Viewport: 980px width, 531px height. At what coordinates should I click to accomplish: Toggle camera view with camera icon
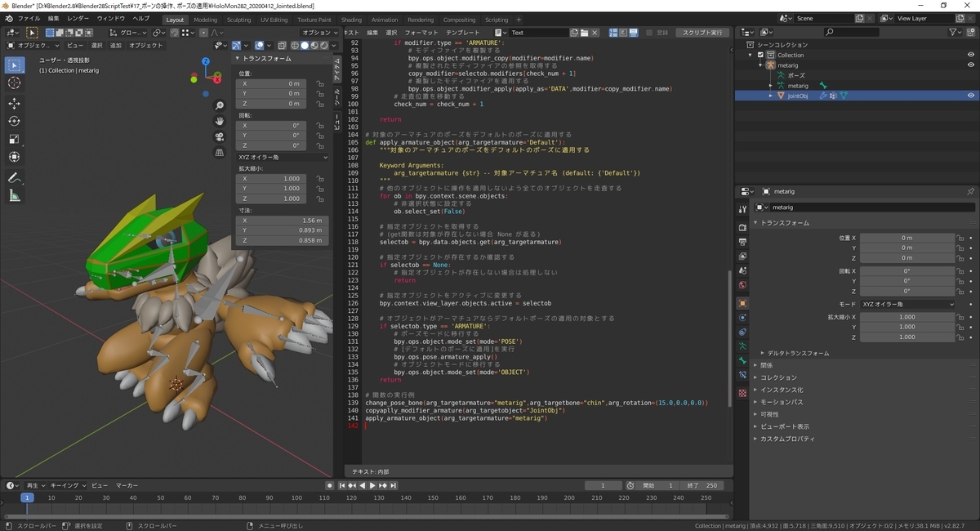[x=220, y=136]
